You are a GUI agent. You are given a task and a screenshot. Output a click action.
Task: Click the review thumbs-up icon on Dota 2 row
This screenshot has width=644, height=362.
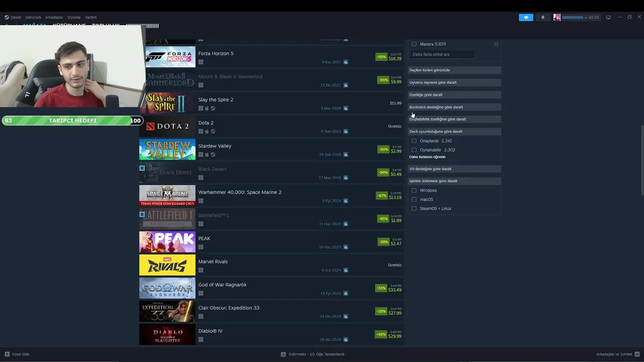[x=346, y=131]
